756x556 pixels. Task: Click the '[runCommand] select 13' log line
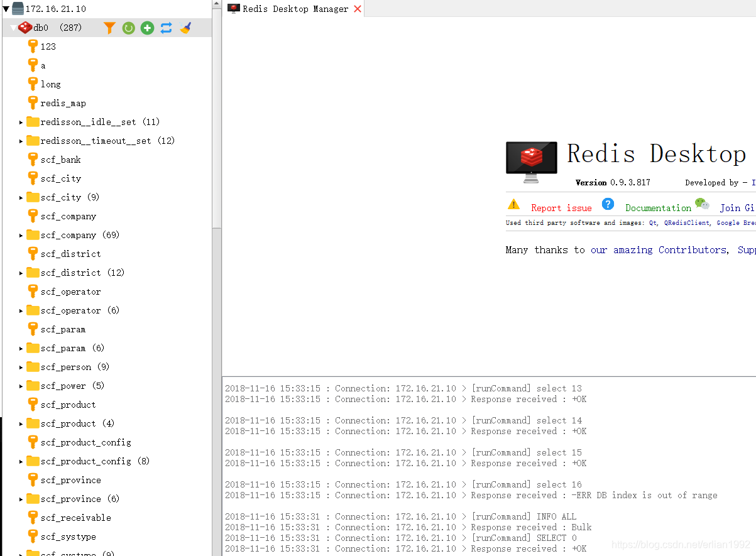[x=403, y=389]
